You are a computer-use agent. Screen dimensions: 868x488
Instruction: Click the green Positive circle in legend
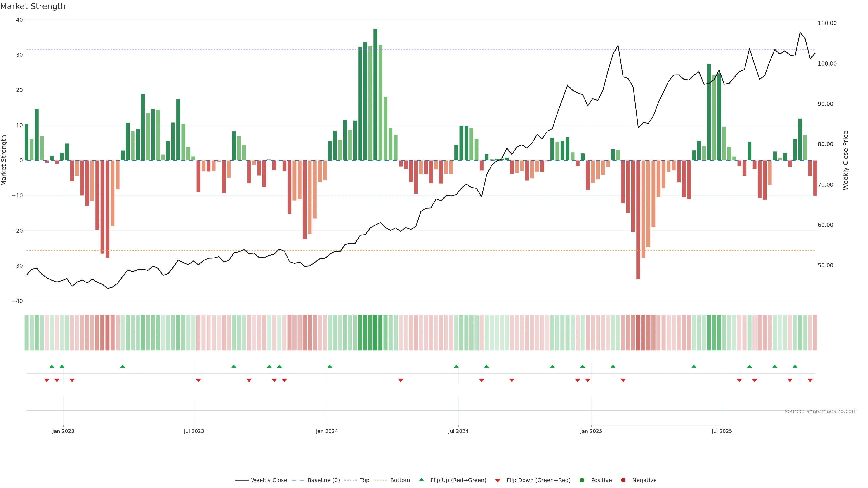582,480
